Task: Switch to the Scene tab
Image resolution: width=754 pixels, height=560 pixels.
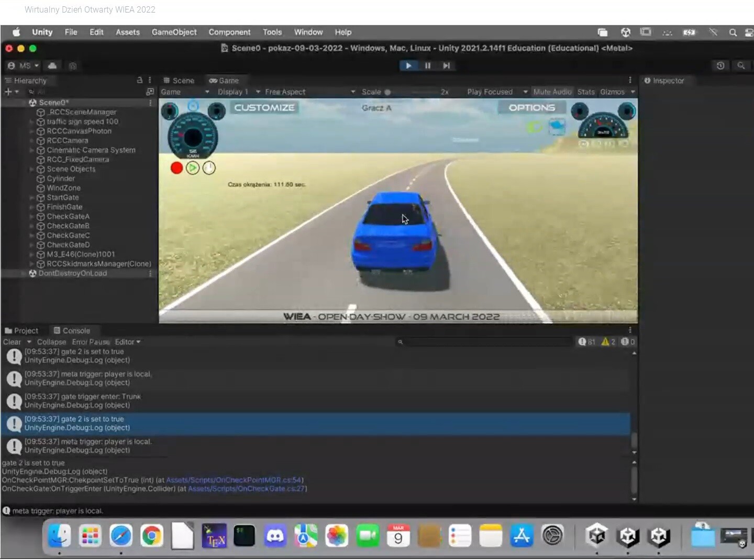Action: tap(179, 81)
